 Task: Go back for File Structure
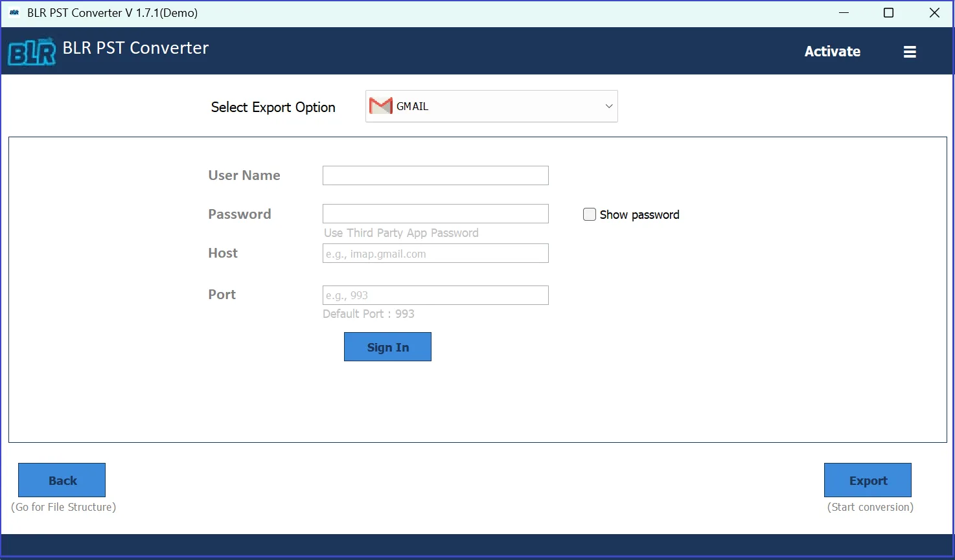[62, 480]
